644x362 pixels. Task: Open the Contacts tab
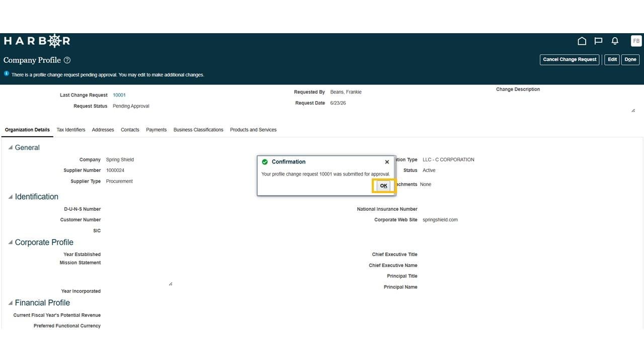(130, 130)
